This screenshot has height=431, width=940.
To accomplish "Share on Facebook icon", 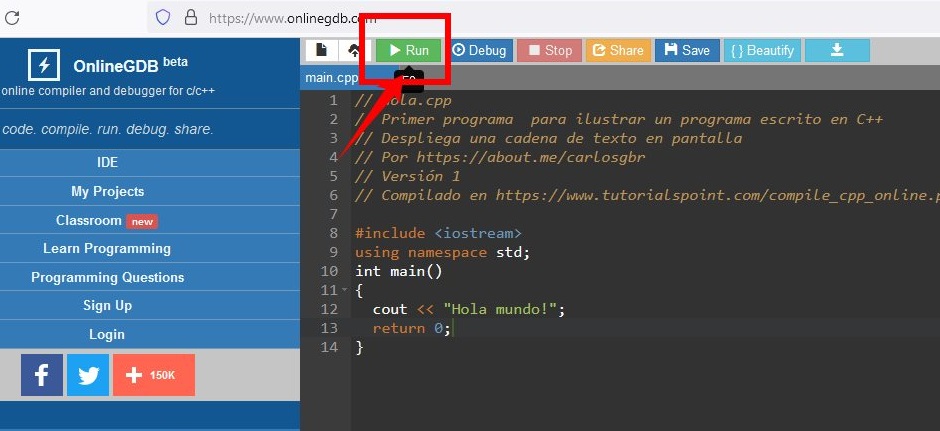I will tap(42, 375).
